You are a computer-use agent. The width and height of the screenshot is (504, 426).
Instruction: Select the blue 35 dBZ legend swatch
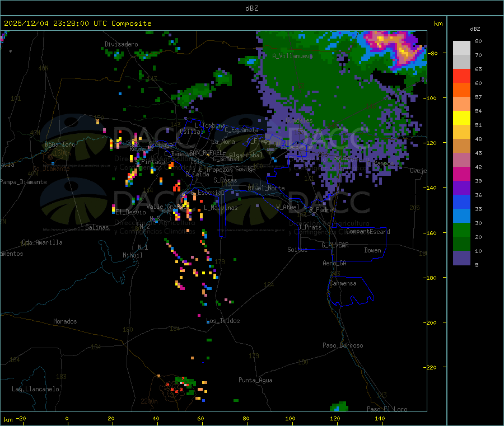(461, 202)
